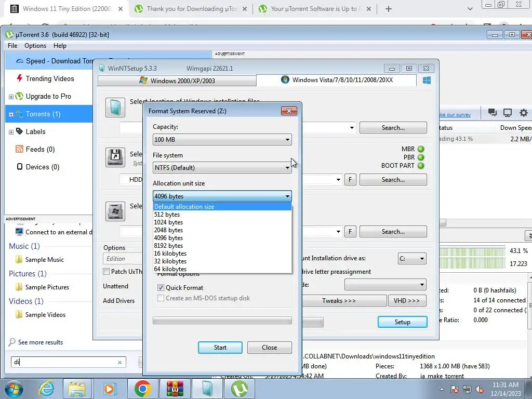Image resolution: width=532 pixels, height=399 pixels.
Task: Click the boot drive floppy icon
Action: tap(115, 157)
